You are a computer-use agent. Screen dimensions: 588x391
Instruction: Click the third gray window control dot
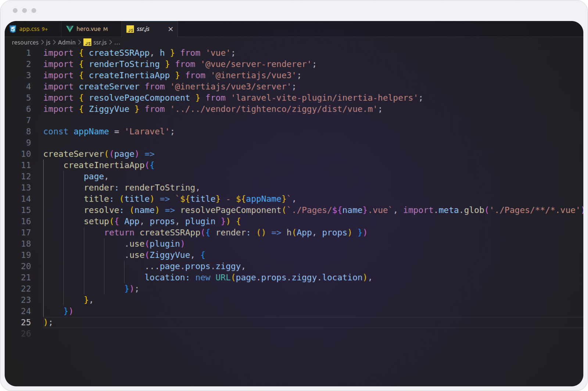(x=34, y=11)
